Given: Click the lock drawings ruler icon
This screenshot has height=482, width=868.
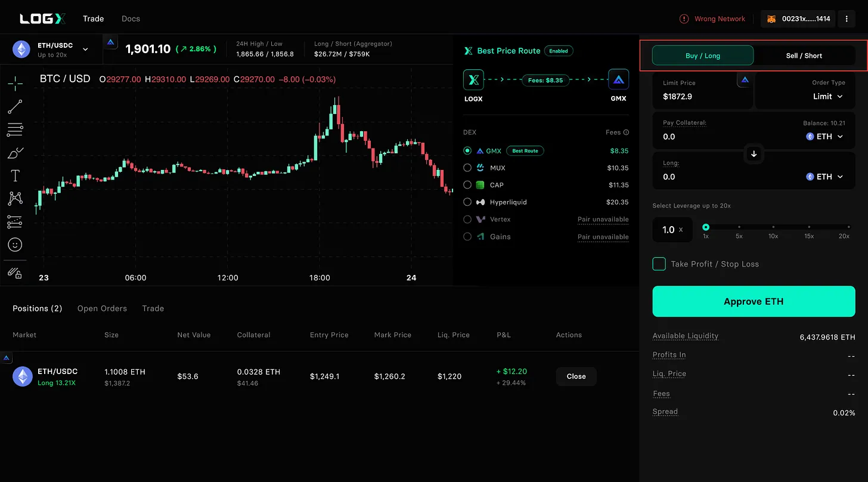Looking at the screenshot, I should tap(15, 273).
